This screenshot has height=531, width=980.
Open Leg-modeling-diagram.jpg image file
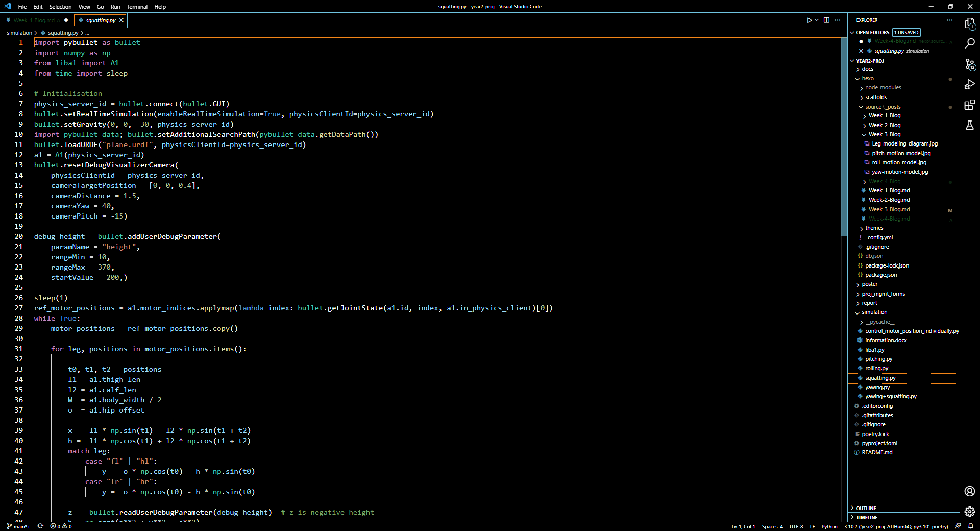click(x=904, y=144)
